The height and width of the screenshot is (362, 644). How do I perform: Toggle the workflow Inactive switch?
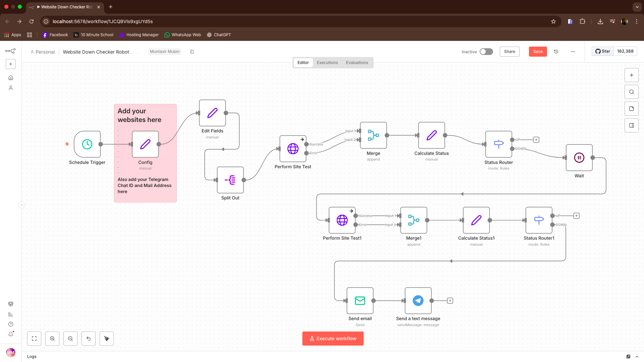[x=486, y=52]
